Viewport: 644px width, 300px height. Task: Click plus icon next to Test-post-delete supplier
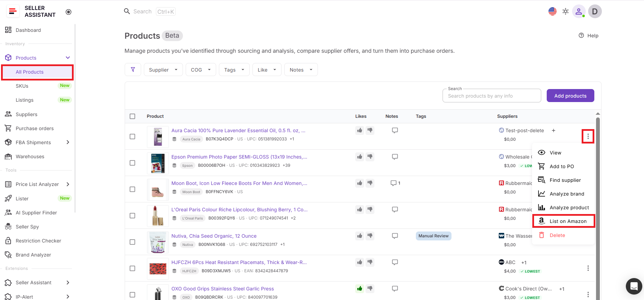point(554,130)
